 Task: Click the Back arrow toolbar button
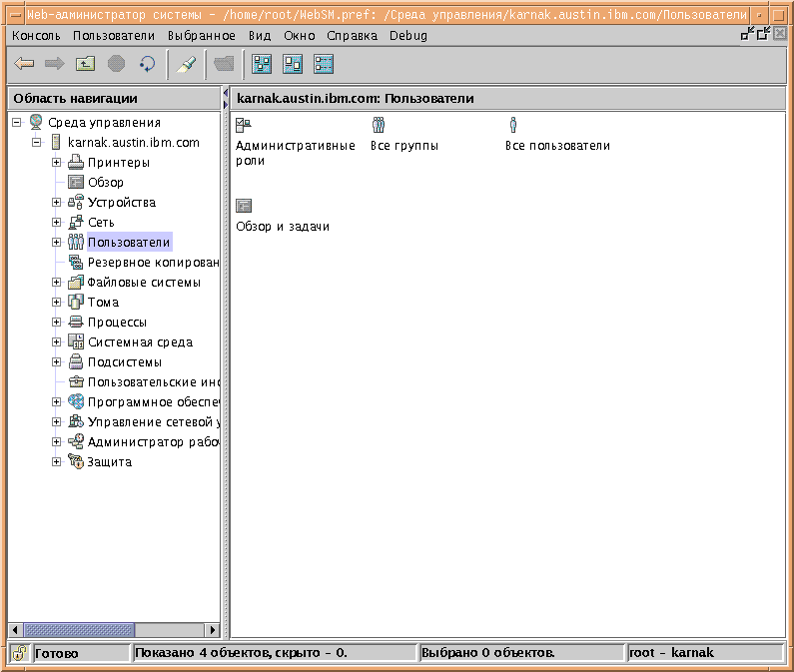[x=25, y=64]
